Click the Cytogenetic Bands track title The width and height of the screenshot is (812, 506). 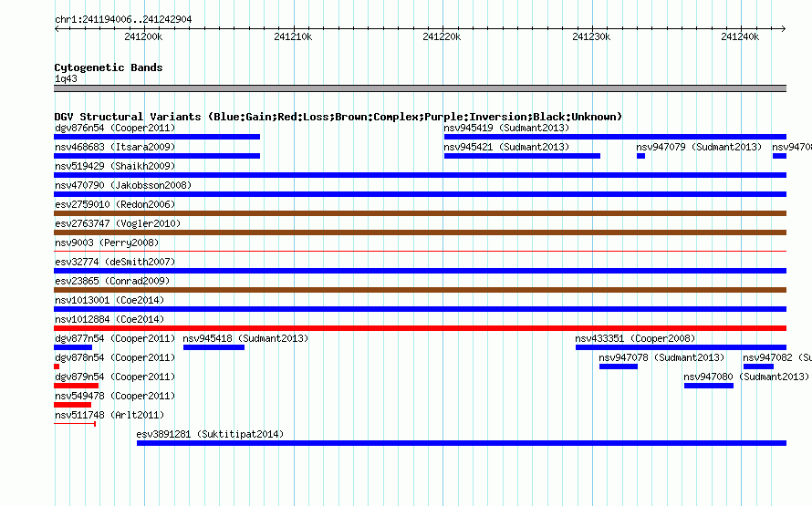tap(109, 67)
